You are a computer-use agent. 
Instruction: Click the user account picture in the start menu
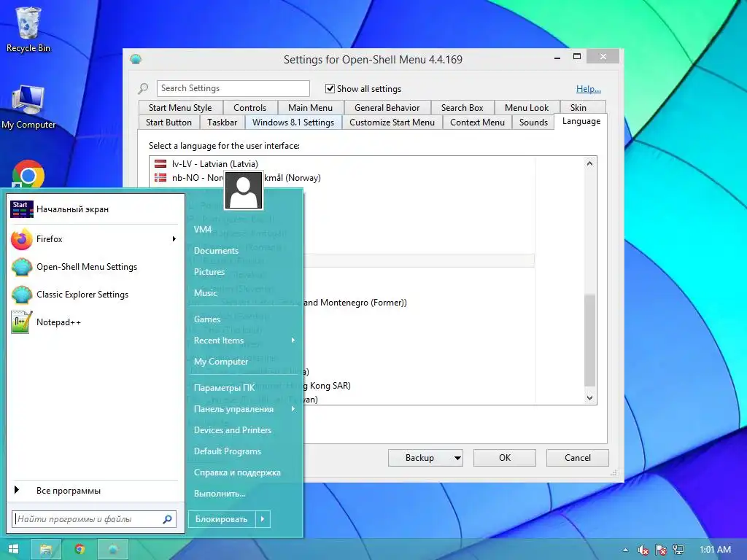[244, 190]
